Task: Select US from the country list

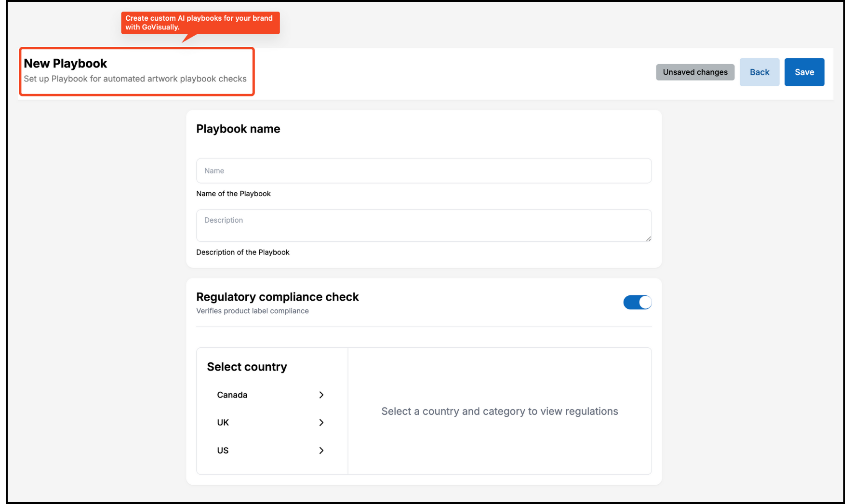Action: (x=223, y=451)
